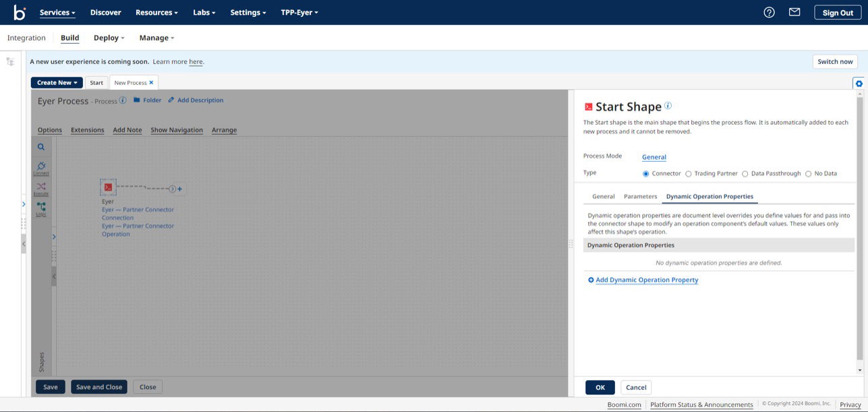Screen dimensions: 868x412
Task: Open the Resources dropdown menu
Action: tap(156, 12)
